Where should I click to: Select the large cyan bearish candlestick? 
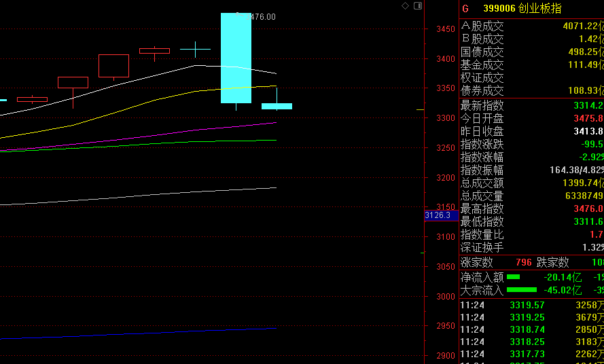coord(236,58)
